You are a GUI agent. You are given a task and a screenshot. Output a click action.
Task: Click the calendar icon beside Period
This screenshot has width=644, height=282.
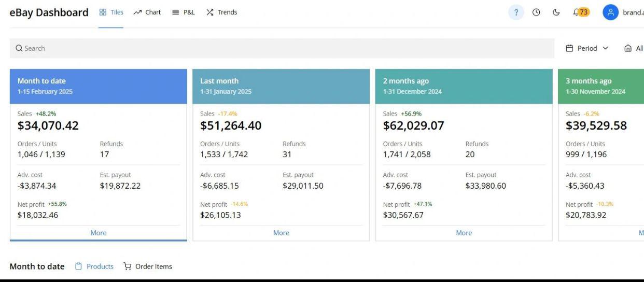pyautogui.click(x=569, y=48)
